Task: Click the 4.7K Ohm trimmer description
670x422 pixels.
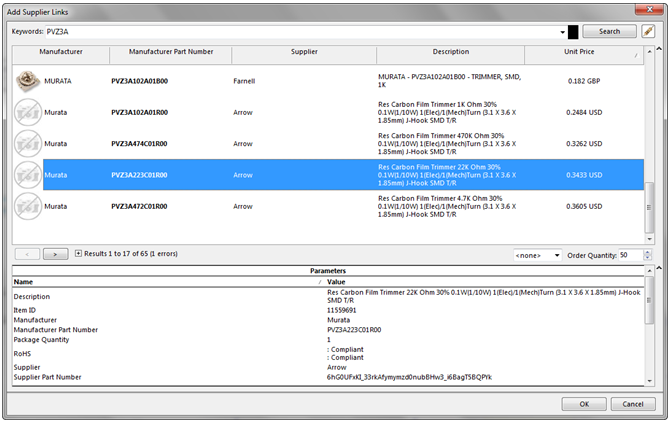Action: click(447, 206)
